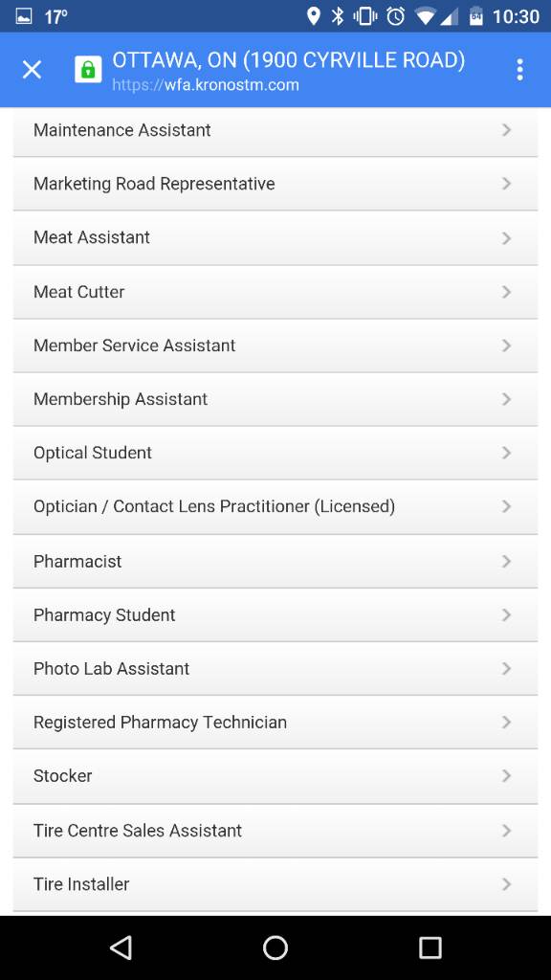Viewport: 551px width, 980px height.
Task: Tap the green padlock security icon
Action: [88, 69]
